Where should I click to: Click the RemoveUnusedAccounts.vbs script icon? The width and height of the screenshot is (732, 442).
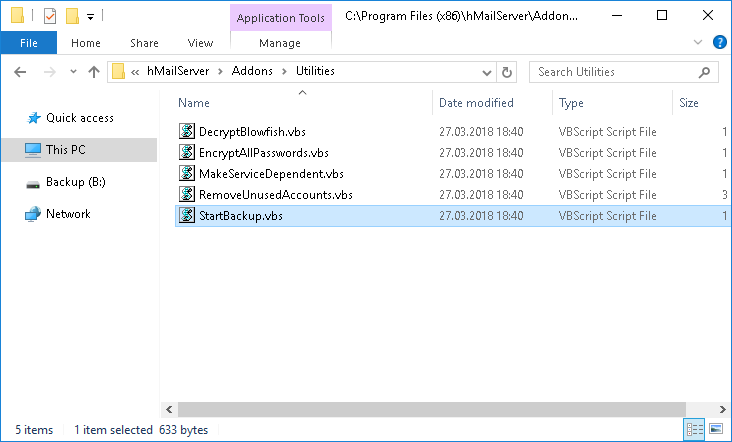(x=187, y=194)
